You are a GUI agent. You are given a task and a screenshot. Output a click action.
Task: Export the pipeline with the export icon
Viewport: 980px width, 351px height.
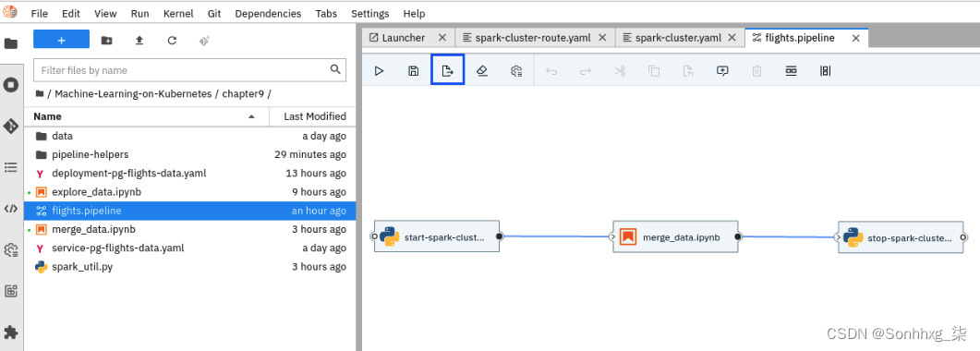tap(447, 70)
